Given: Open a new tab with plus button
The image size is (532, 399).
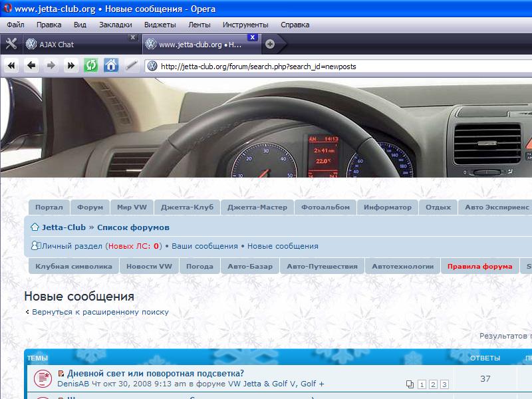Looking at the screenshot, I should pyautogui.click(x=270, y=45).
